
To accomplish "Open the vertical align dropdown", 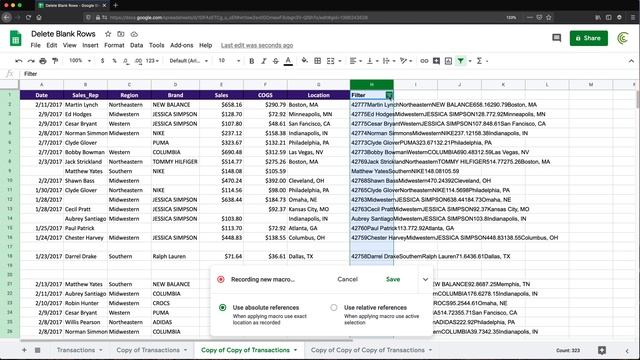I will (372, 61).
